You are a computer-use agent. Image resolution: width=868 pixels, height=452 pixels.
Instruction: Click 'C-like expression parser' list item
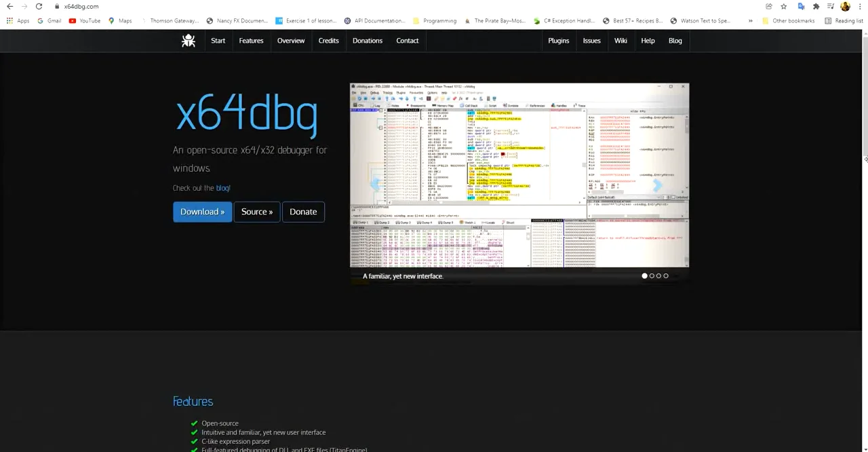pyautogui.click(x=235, y=442)
